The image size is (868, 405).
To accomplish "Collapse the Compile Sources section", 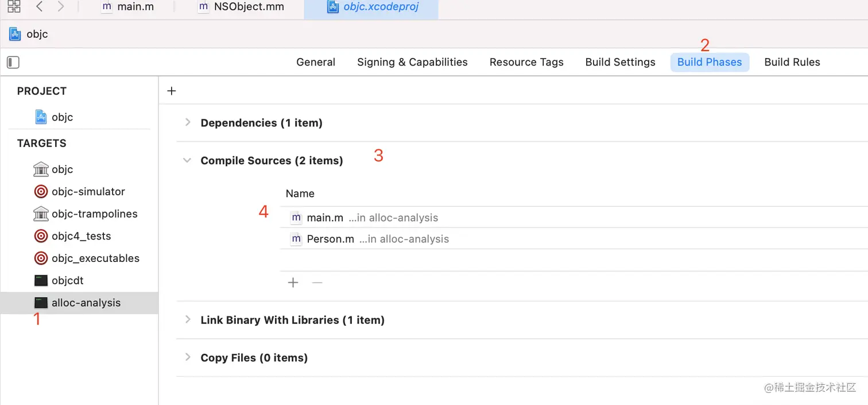I will (187, 161).
